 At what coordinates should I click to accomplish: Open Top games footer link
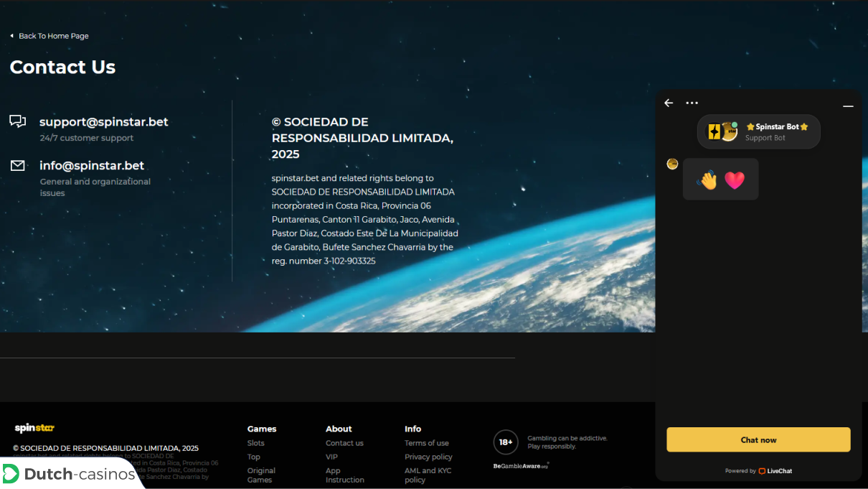254,457
